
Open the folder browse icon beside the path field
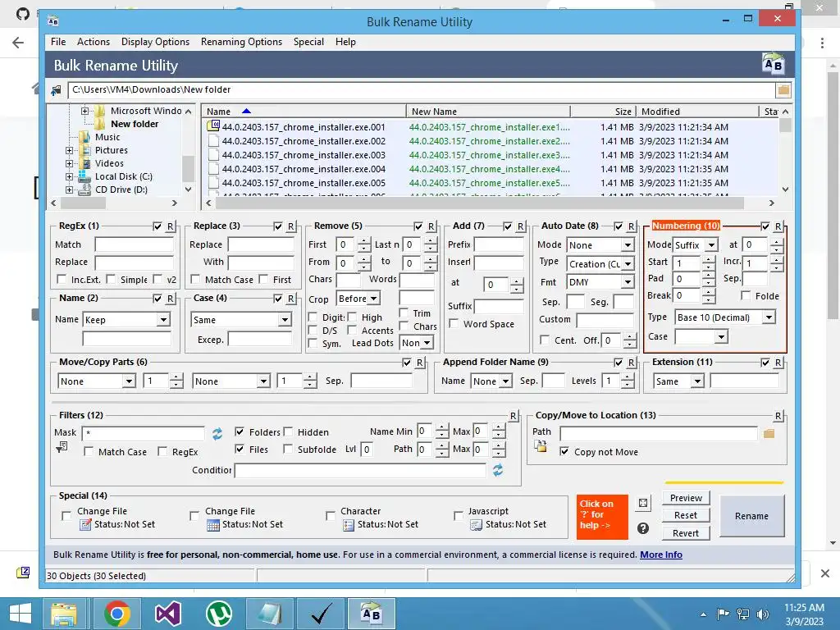click(783, 90)
